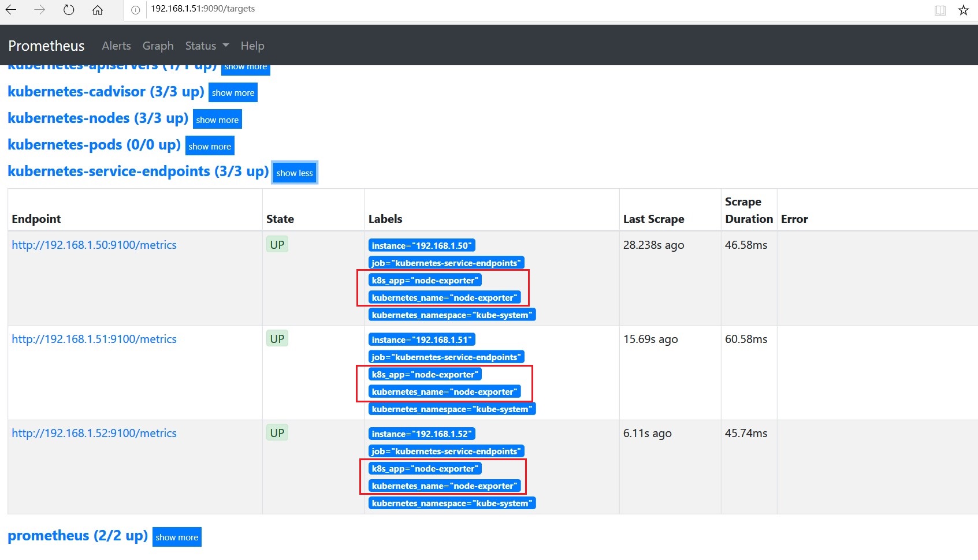Add page to favorites with the star icon
Viewport: 978px width, 560px height.
(x=964, y=10)
